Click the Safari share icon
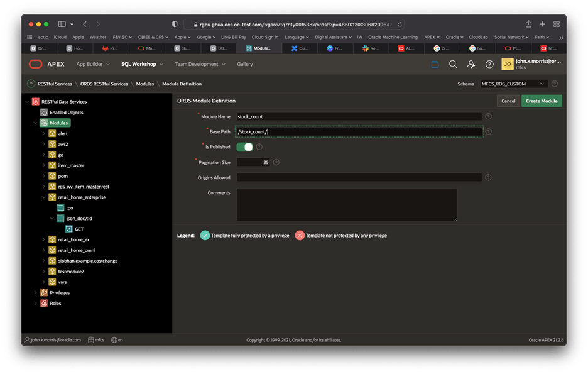 [x=528, y=24]
